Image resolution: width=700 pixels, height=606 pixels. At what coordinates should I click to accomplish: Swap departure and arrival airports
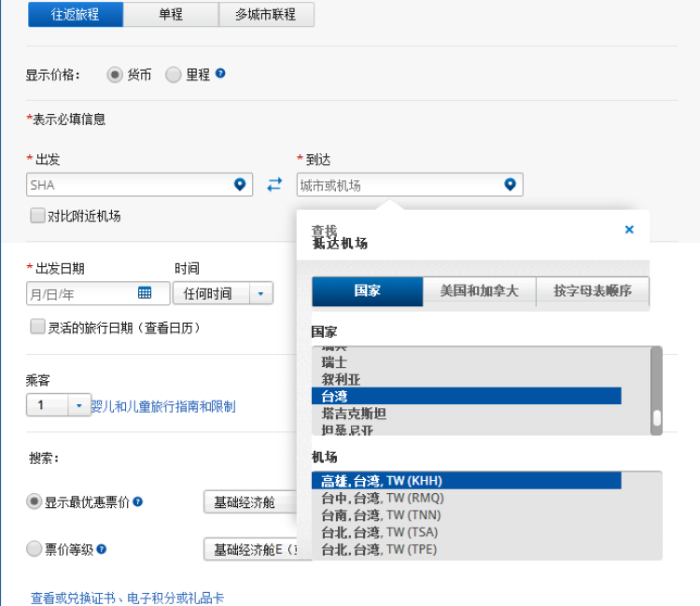click(x=274, y=185)
